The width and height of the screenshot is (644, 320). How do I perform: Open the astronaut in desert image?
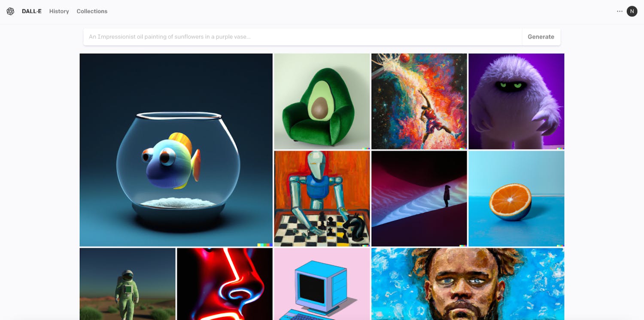pyautogui.click(x=128, y=284)
